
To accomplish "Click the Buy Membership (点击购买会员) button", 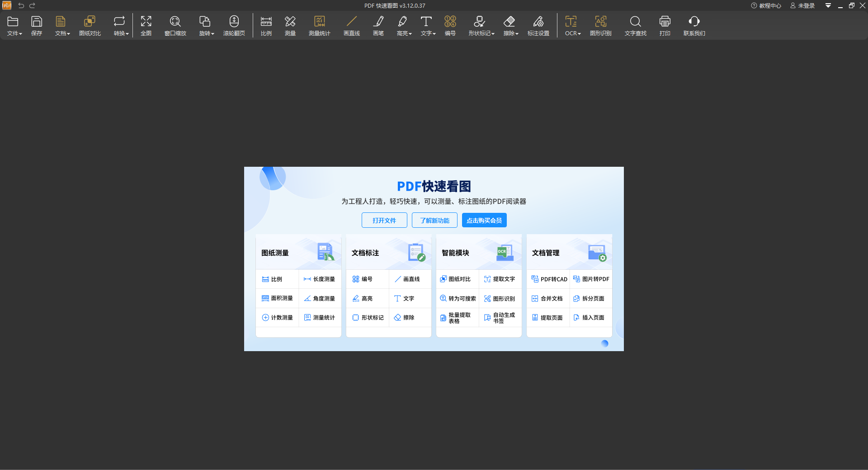I will pos(484,220).
